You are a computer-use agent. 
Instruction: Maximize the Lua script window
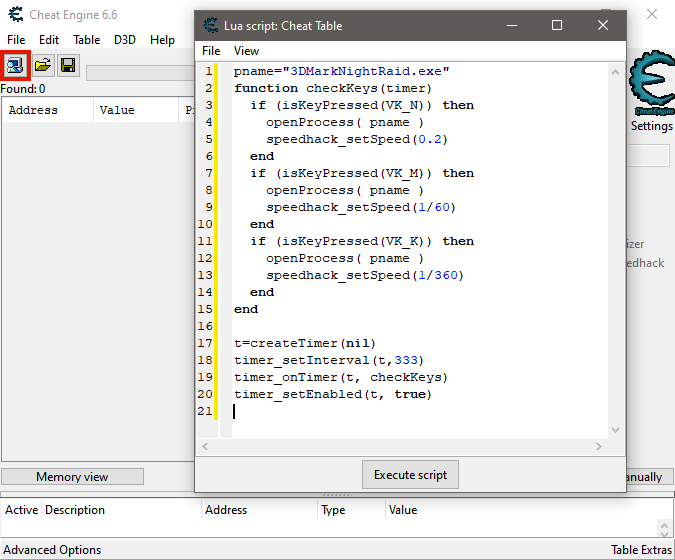(x=557, y=25)
